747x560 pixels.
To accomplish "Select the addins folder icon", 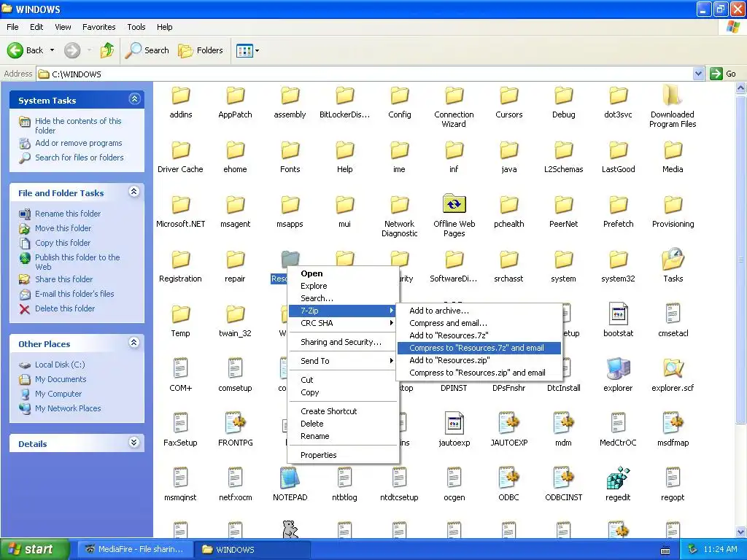I will (181, 96).
